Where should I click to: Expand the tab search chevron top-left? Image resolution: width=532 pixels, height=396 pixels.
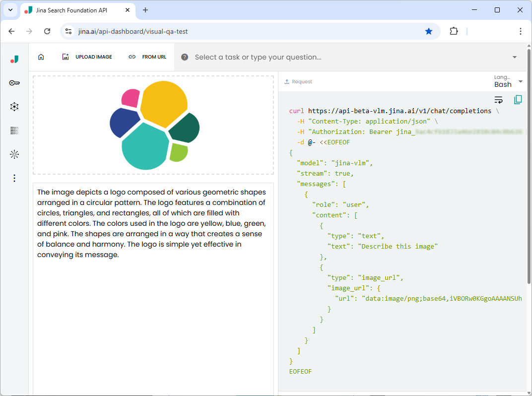click(x=10, y=9)
